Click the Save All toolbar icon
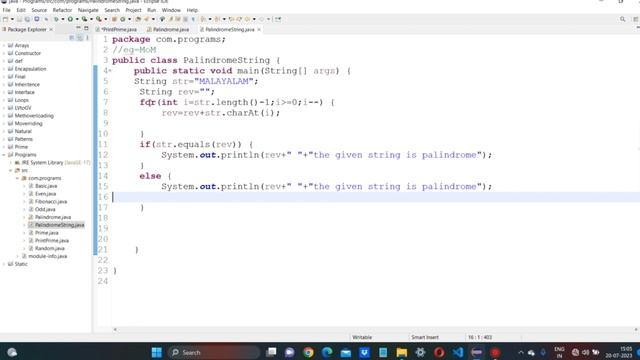 point(27,19)
